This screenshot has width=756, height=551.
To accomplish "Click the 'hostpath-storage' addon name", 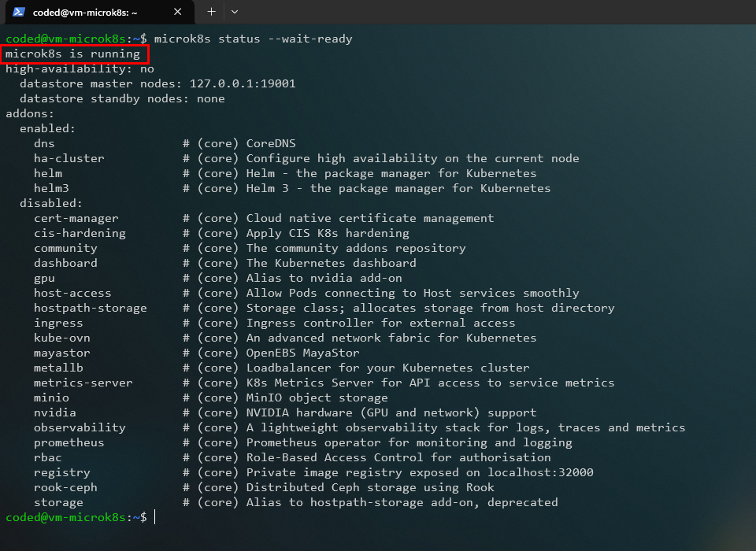I will click(x=90, y=308).
